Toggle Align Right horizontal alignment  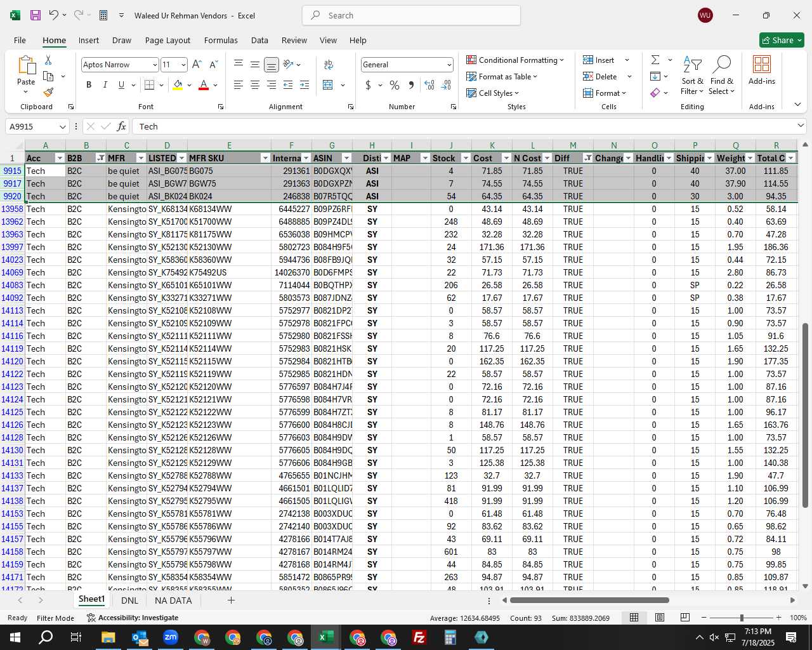click(x=271, y=84)
